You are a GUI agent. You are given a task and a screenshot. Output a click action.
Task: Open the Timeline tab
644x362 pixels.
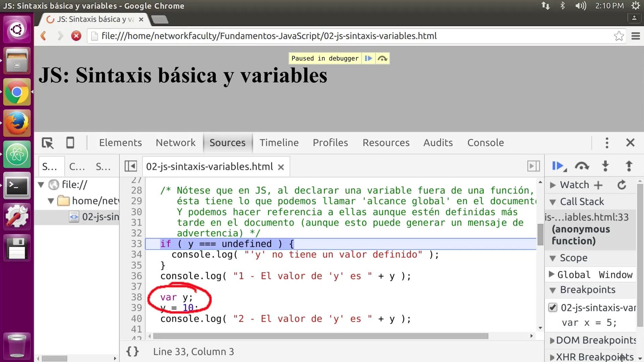(x=279, y=143)
